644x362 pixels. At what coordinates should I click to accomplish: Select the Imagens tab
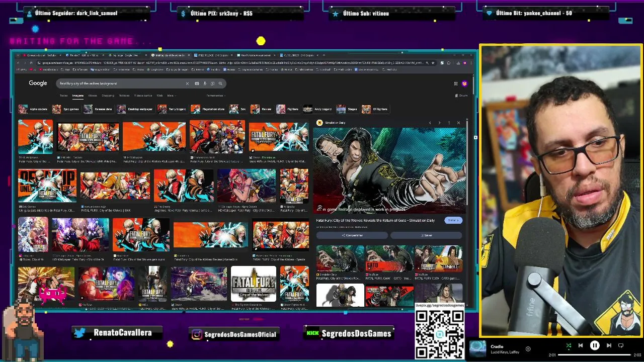pos(77,96)
